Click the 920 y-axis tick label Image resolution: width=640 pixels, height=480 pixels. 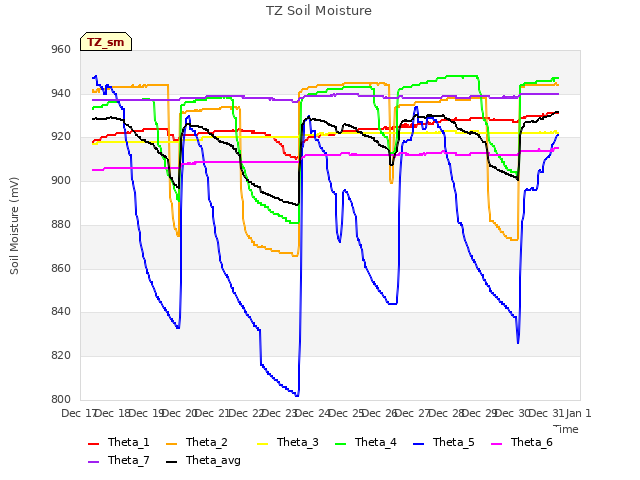click(x=61, y=137)
